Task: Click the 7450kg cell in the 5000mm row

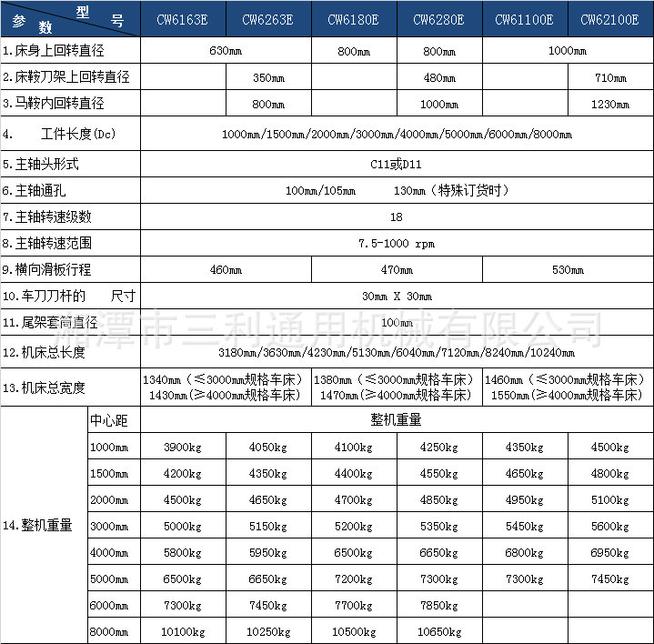Action: coord(610,579)
